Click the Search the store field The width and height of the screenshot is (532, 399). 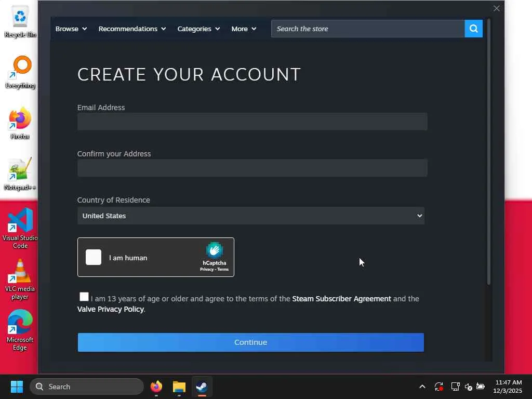tap(368, 29)
